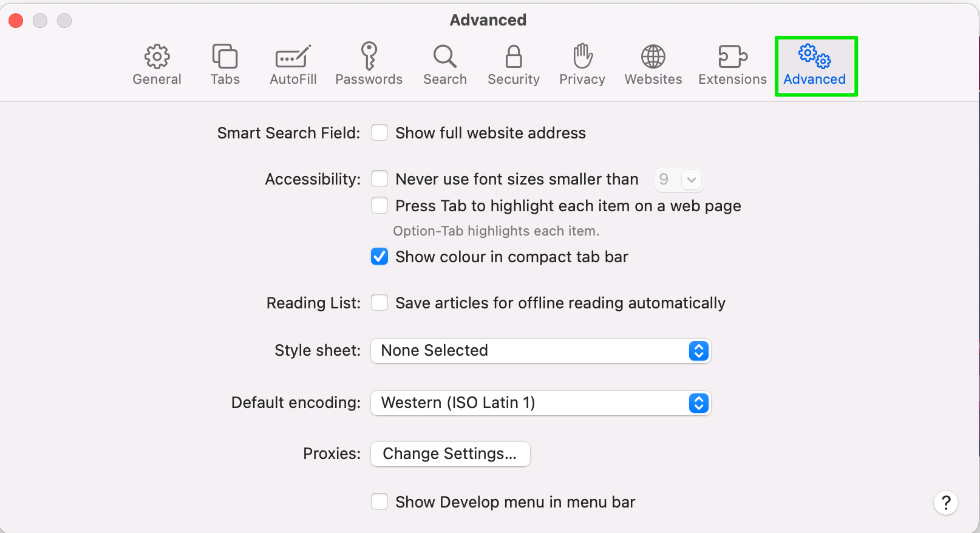Enable Show full website address
This screenshot has height=533, width=980.
[x=379, y=132]
